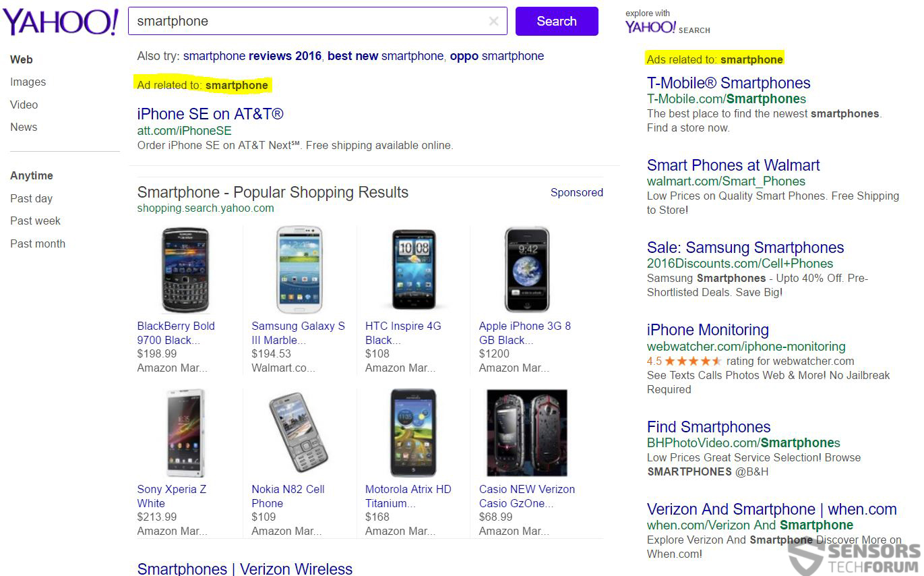Viewport: 924px width, 576px height.
Task: Open the Motorola Atrix HD product image
Action: (414, 432)
